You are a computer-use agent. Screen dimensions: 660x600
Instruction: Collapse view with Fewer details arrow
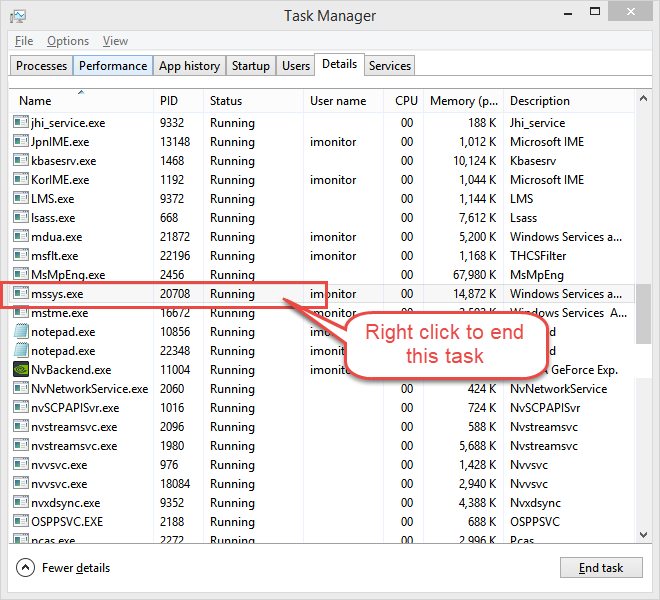pos(26,568)
